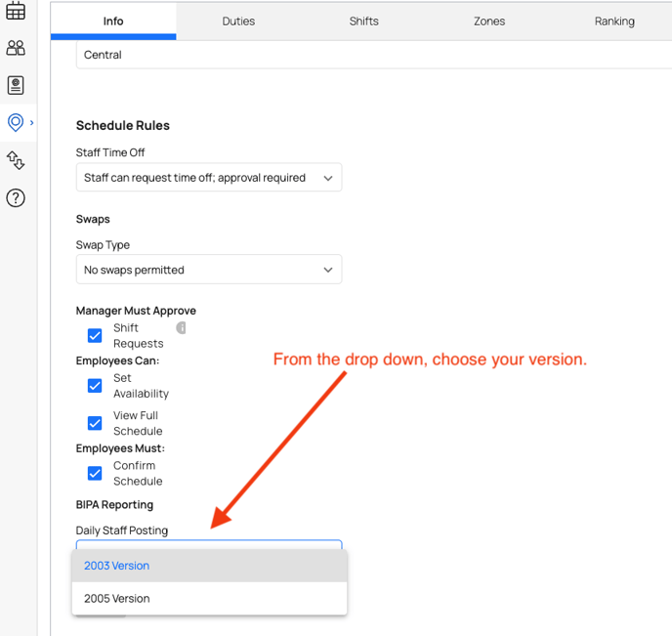
Task: Switch to the Duties tab
Action: 238,21
